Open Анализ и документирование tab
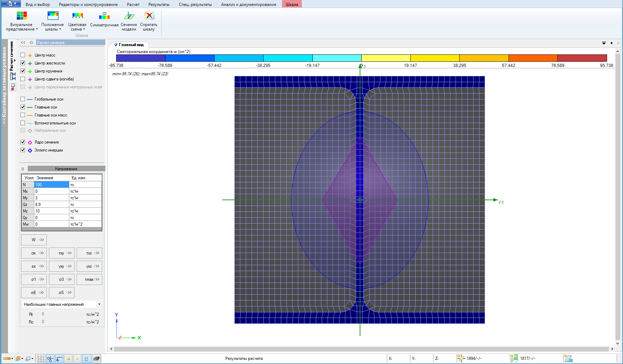The width and height of the screenshot is (623, 364). pos(249,5)
